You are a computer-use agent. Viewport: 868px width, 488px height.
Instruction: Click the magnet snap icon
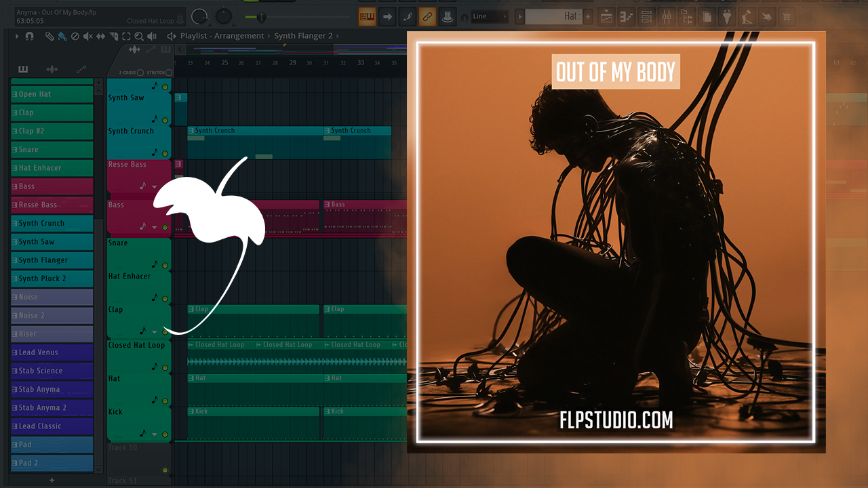click(29, 36)
